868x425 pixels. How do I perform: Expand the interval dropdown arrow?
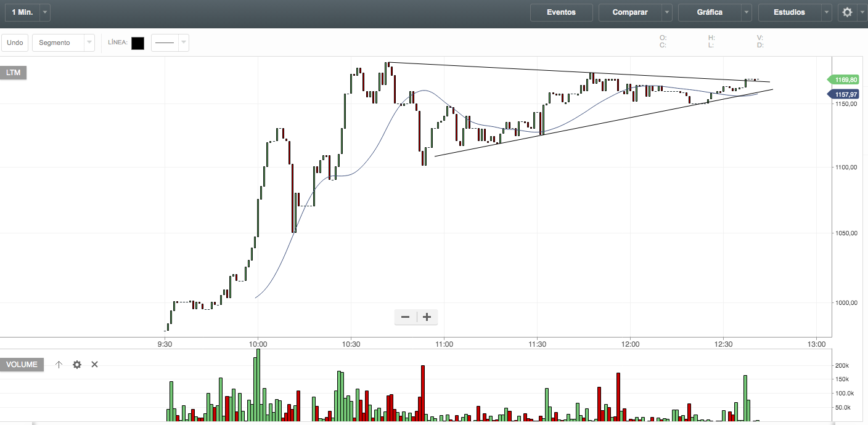click(45, 12)
